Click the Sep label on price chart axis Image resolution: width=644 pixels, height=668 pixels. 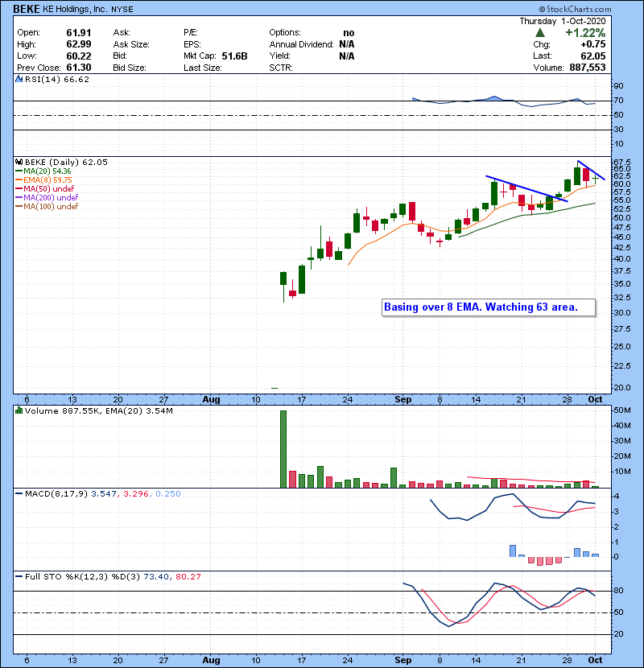pyautogui.click(x=402, y=400)
